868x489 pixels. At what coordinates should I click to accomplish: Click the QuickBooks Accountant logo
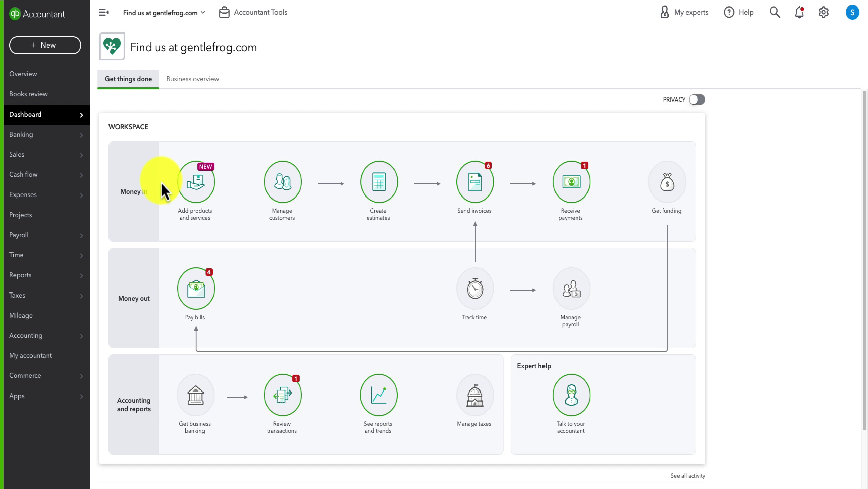37,14
